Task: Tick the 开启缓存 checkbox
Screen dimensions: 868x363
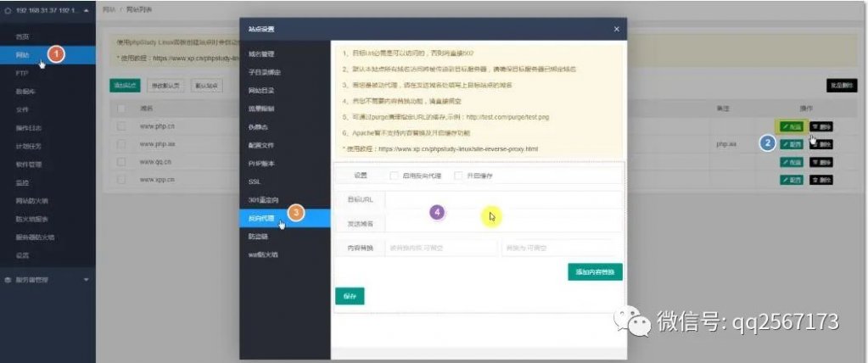Action: coord(458,176)
